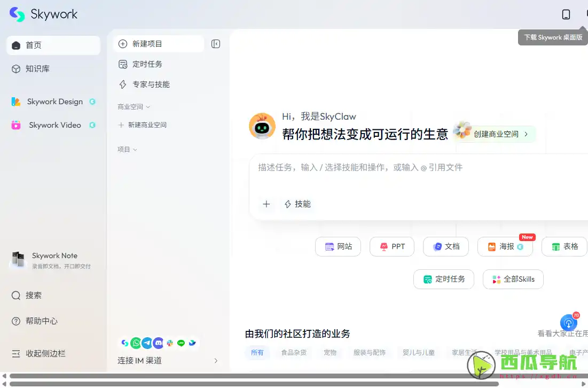Viewport: 588px width, 388px height.
Task: Click the home icon next to 首页
Action: (15, 45)
